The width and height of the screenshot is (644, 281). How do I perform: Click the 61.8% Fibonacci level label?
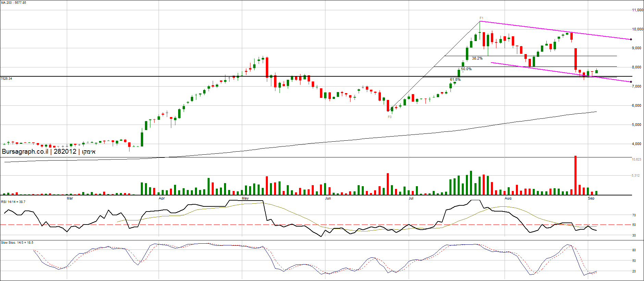click(455, 80)
